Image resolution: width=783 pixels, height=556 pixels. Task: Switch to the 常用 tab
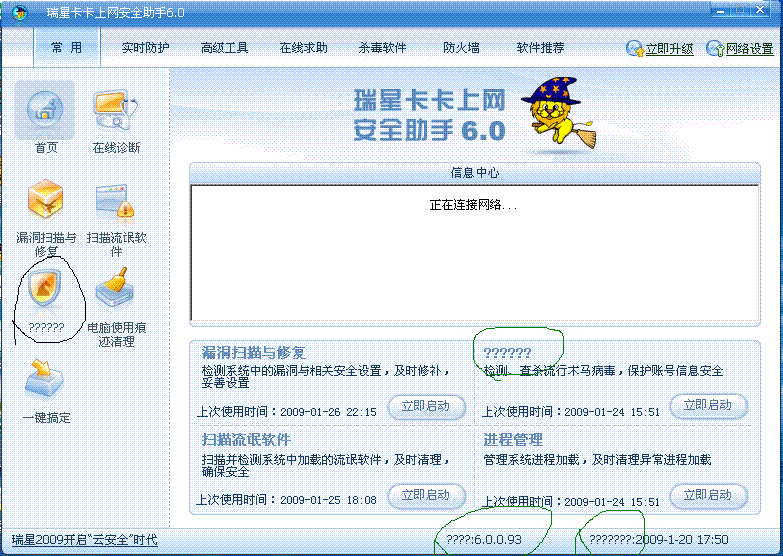pos(66,47)
